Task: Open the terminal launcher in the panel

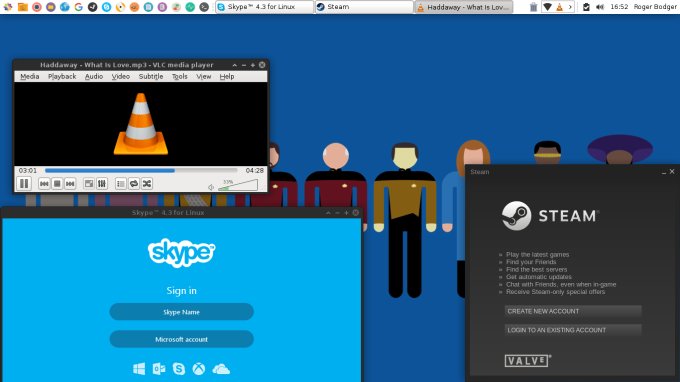Action: point(204,7)
